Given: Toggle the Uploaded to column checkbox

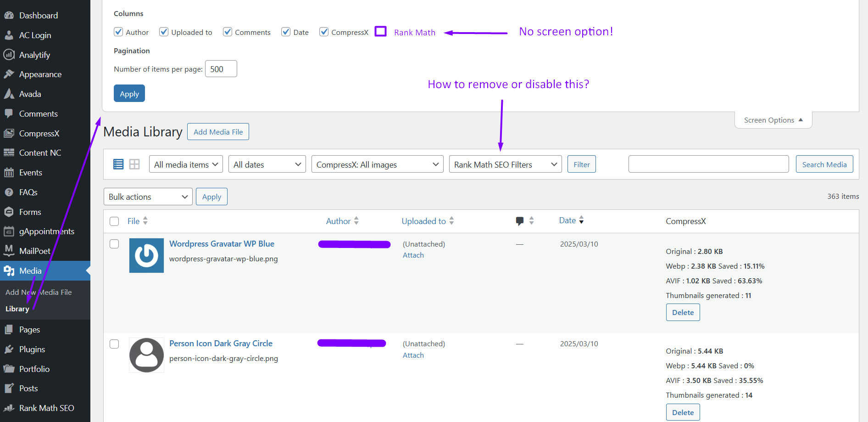Looking at the screenshot, I should coord(164,32).
